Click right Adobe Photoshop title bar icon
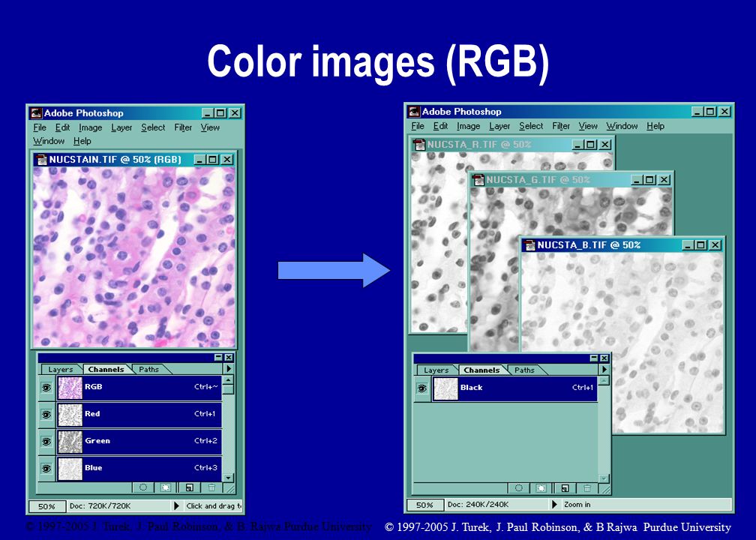 [414, 112]
